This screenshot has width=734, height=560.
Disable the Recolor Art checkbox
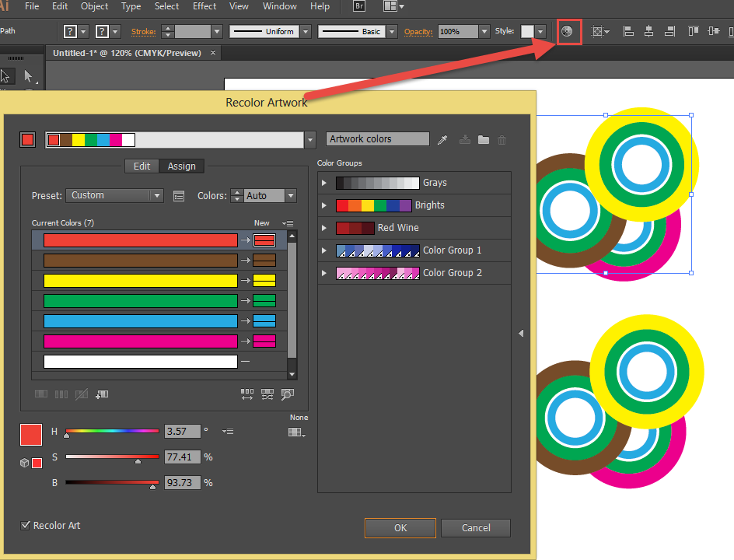click(x=26, y=526)
